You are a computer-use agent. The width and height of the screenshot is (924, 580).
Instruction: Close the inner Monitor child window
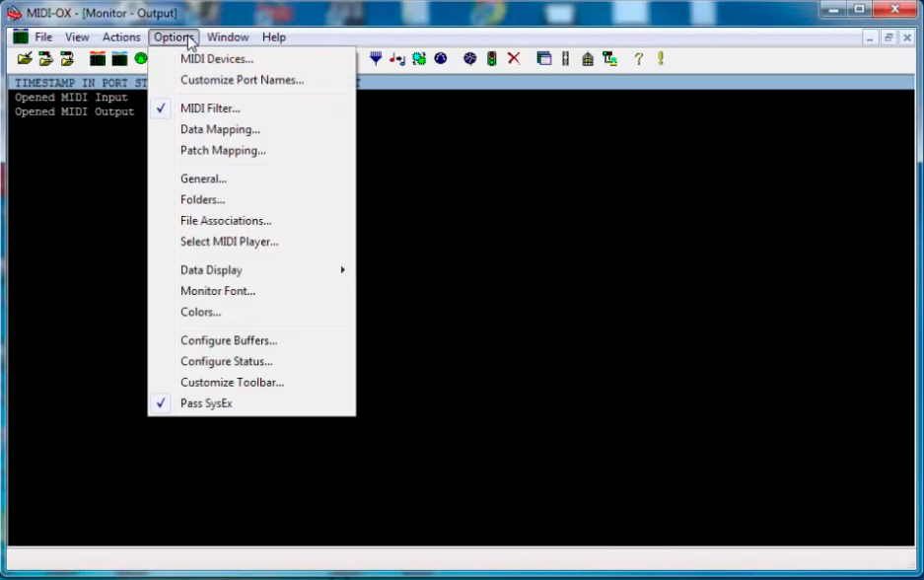(x=907, y=37)
